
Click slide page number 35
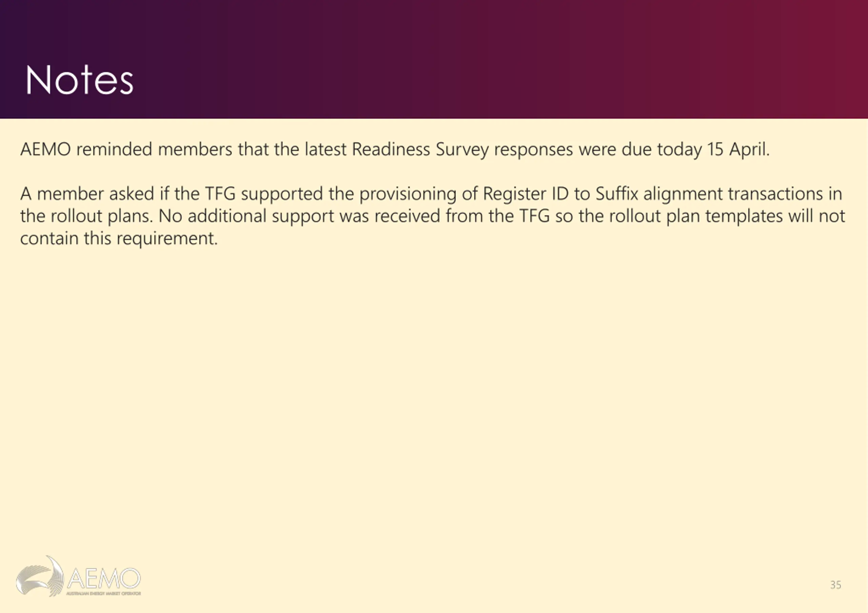[835, 585]
